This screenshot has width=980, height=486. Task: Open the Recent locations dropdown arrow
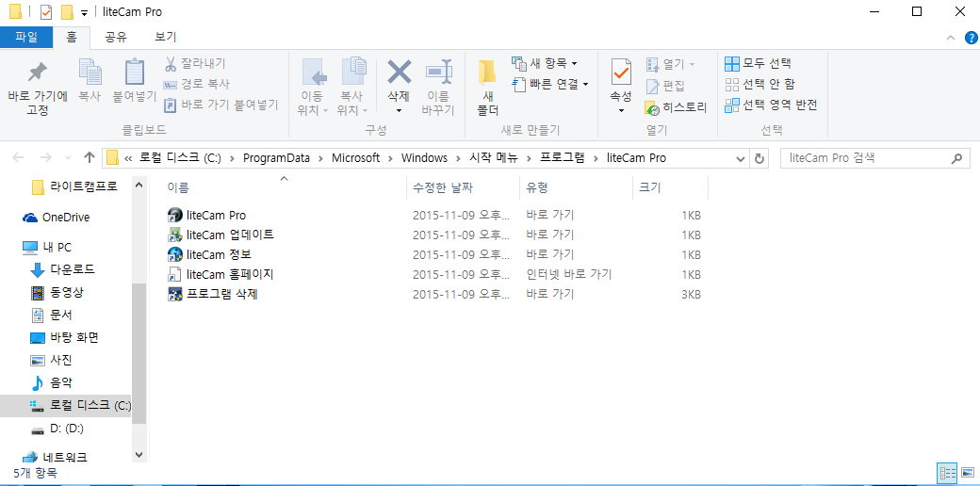tap(68, 158)
